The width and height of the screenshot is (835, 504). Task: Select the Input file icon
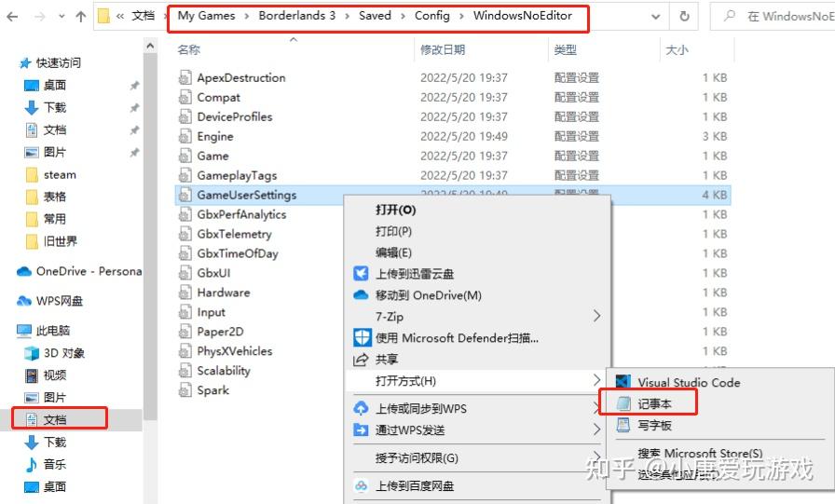tap(185, 312)
